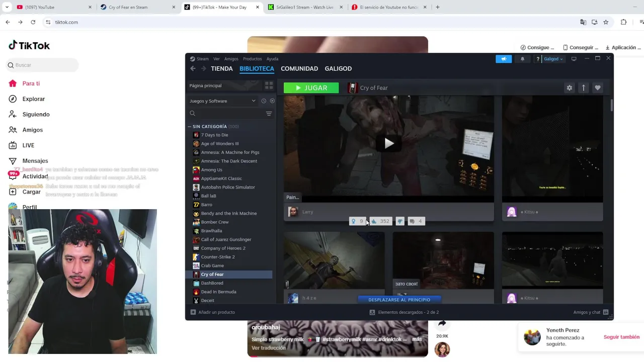Select Age of Wonders III in library
Screen dimensions: 644x362
point(220,144)
